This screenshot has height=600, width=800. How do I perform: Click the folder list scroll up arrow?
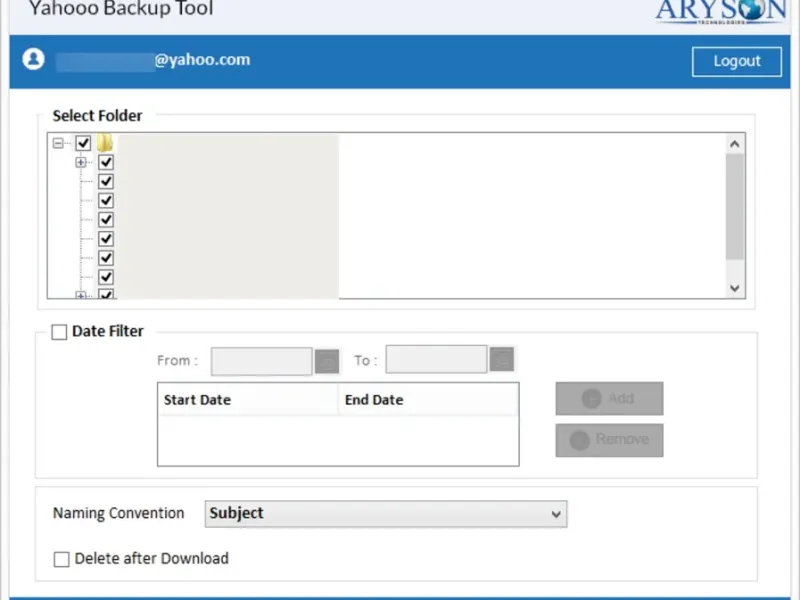click(x=735, y=144)
